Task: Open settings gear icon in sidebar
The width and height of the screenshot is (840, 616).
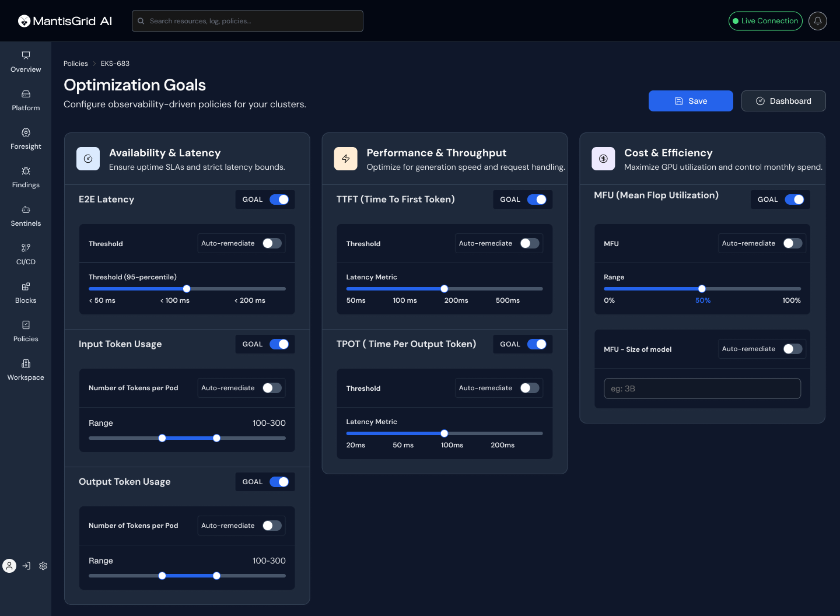Action: 43,566
